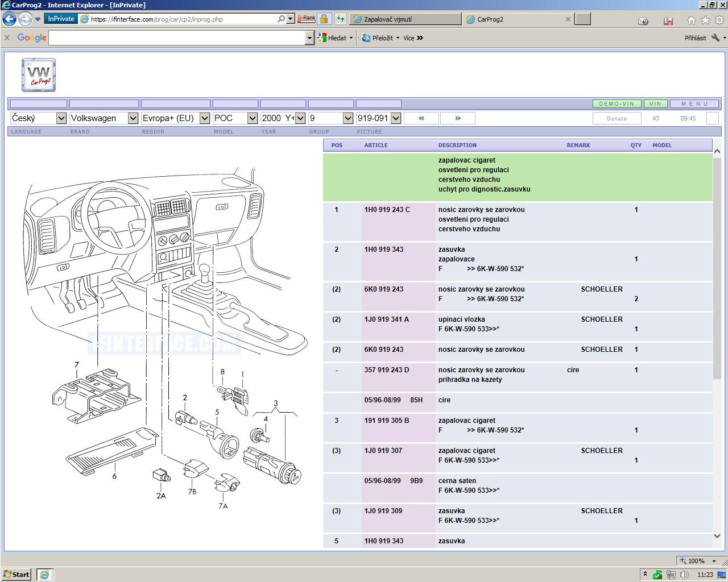Show more Google toolbar items via Více
This screenshot has height=582, width=728.
tap(413, 38)
